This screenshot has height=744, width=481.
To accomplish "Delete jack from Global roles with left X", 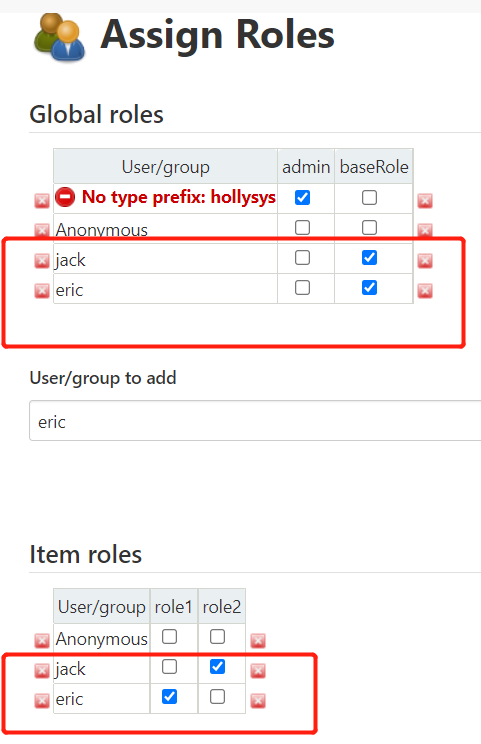I will click(42, 260).
